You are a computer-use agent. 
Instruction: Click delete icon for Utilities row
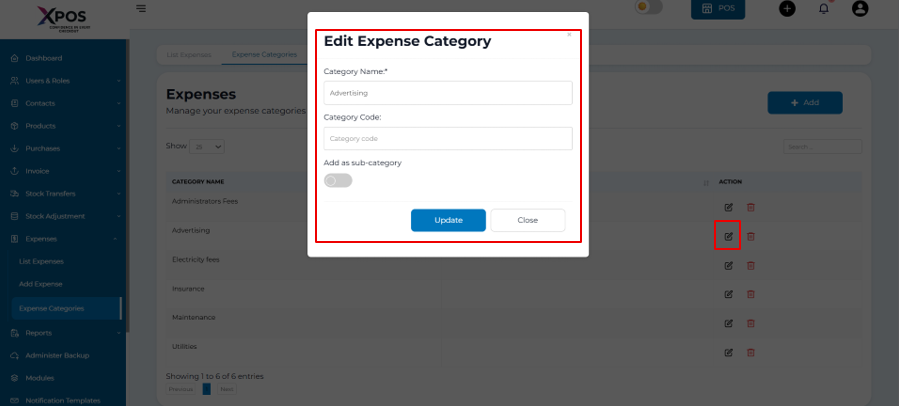(751, 352)
